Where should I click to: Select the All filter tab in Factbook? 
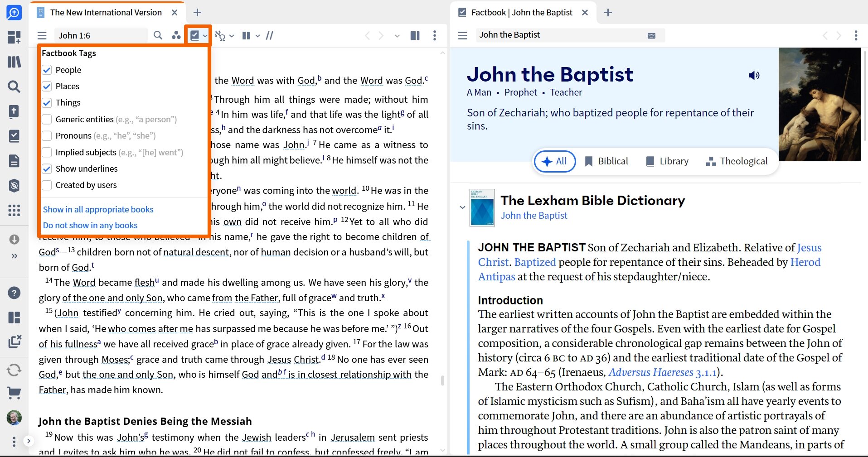pos(555,161)
